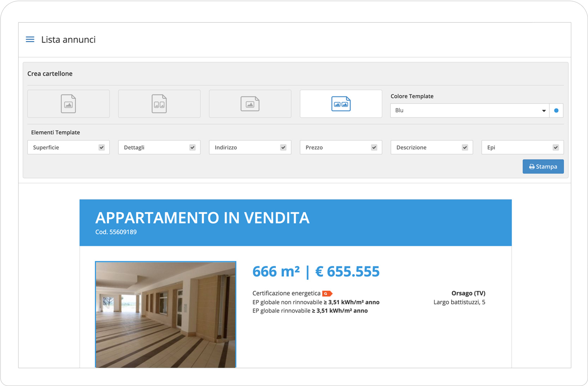Click the apartment photo thumbnail
The height and width of the screenshot is (386, 588).
pyautogui.click(x=166, y=314)
